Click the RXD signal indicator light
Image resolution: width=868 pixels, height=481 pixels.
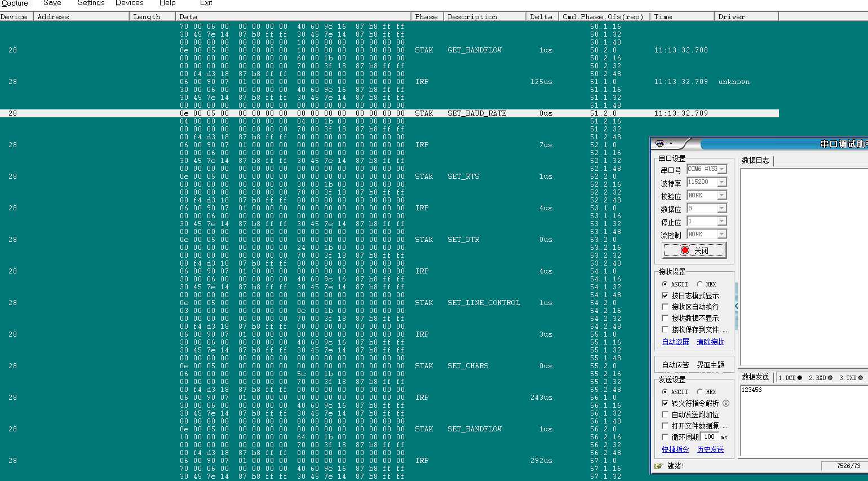click(830, 378)
